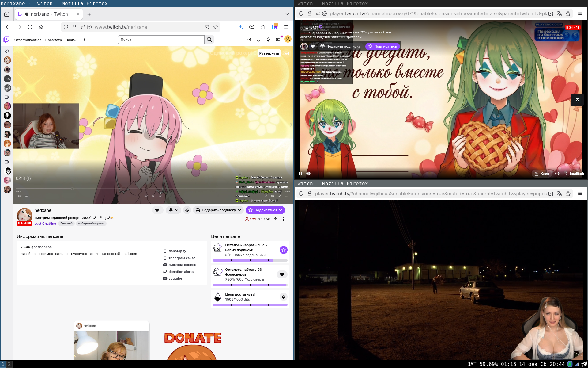Open the Firefox downloads icon
This screenshot has height=368, width=588.
point(240,27)
